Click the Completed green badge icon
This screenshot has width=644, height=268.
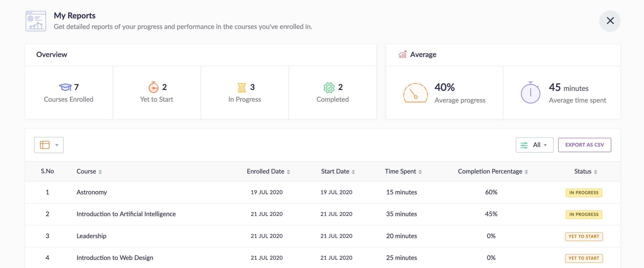329,87
